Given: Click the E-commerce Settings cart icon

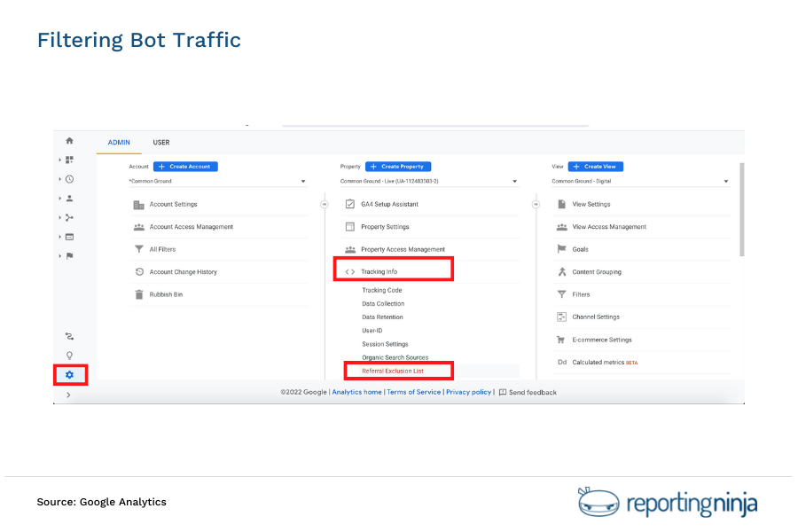Looking at the screenshot, I should coord(561,340).
